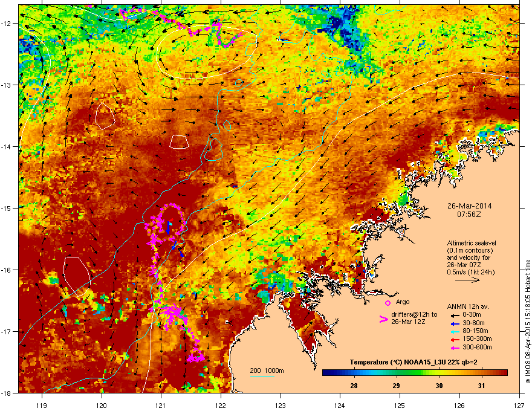Click the Argo legend label
This screenshot has width=532, height=411.
(403, 302)
